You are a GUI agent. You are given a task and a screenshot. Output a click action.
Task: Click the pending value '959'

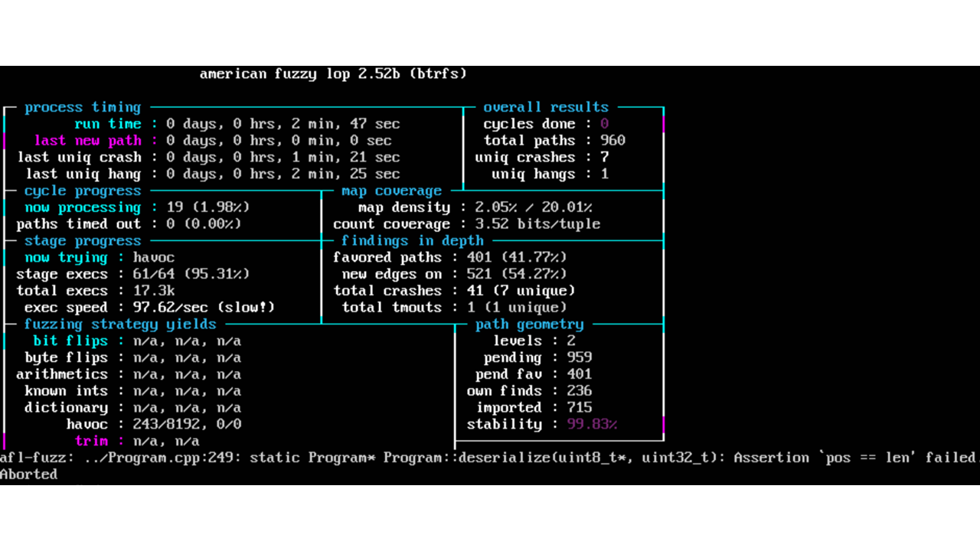coord(580,358)
